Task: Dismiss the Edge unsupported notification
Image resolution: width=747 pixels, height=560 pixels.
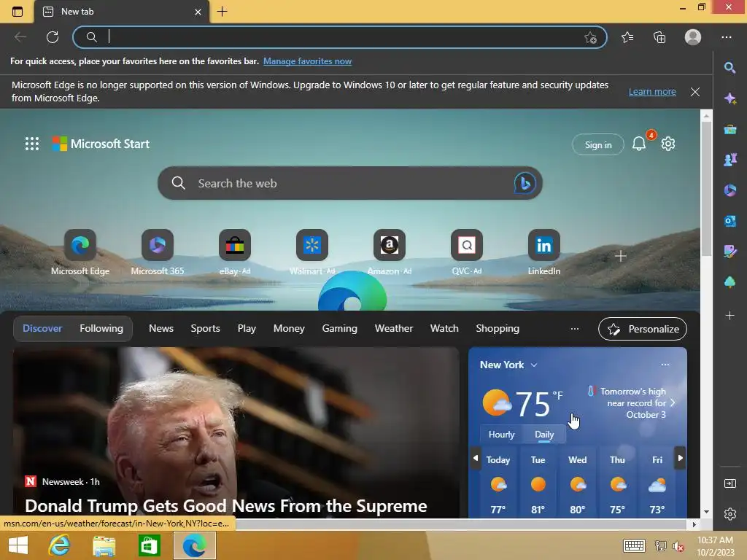Action: [695, 92]
